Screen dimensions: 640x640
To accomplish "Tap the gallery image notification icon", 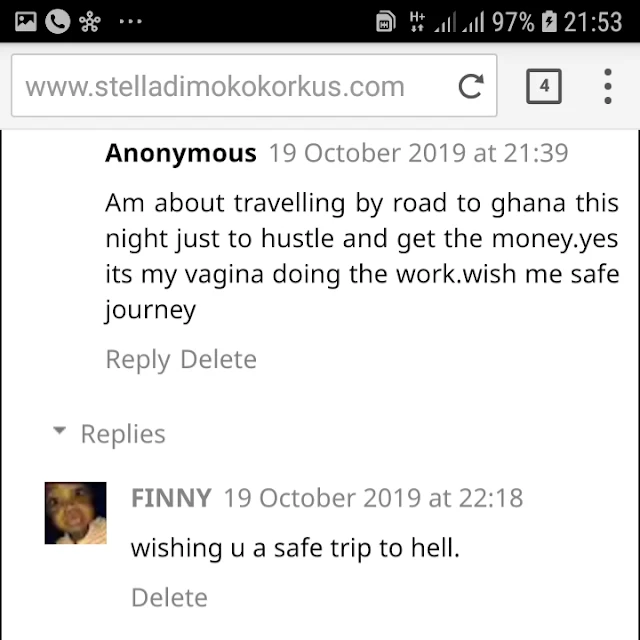I will pos(26,21).
